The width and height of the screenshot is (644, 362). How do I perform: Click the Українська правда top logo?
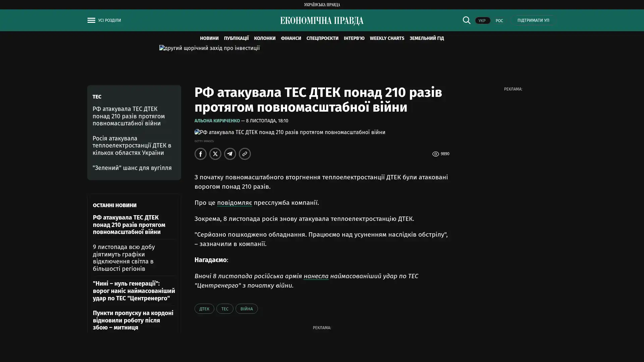322,5
